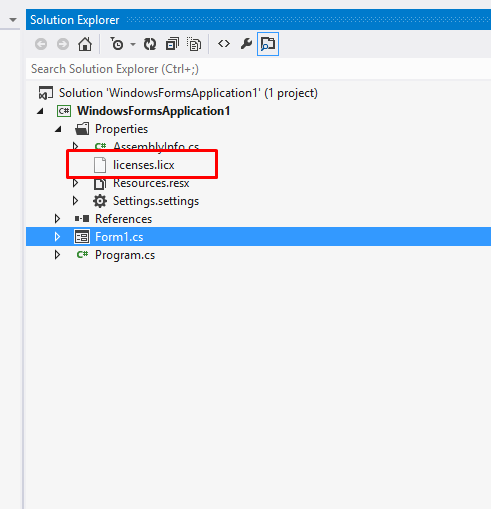Collapse the WindowsFormsApplication1 project node
491x509 pixels.
point(41,111)
